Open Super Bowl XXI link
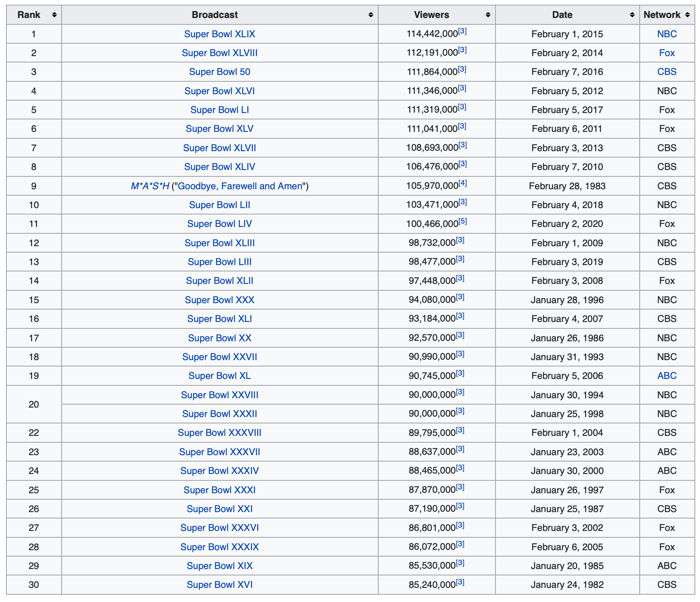Viewport: 700px width, 602px height. click(x=219, y=509)
